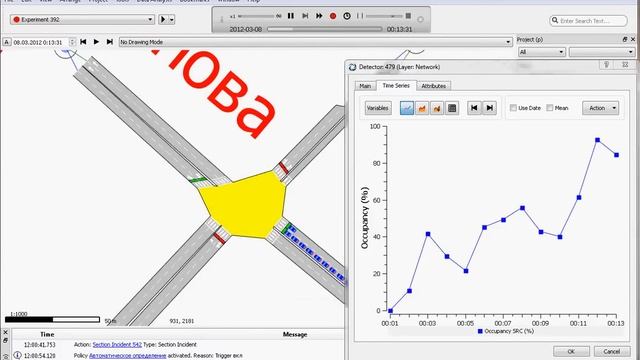Enable the Mean checkbox
This screenshot has height=360, width=640.
[x=550, y=108]
